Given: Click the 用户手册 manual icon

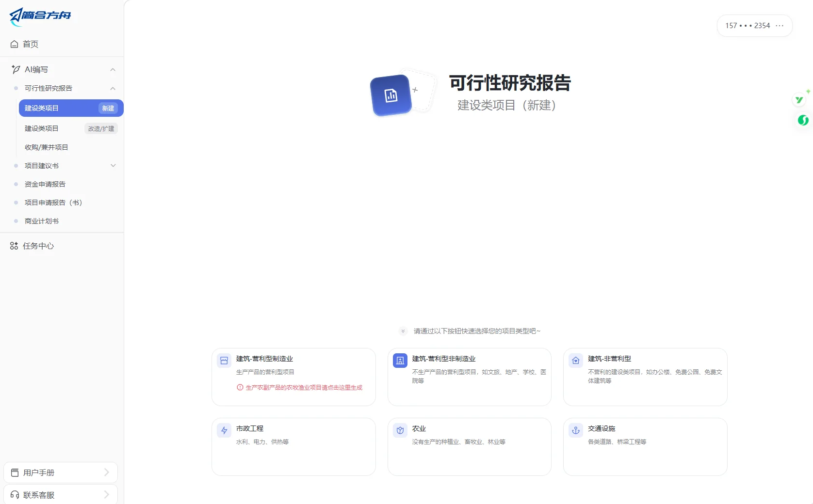Looking at the screenshot, I should pos(15,472).
